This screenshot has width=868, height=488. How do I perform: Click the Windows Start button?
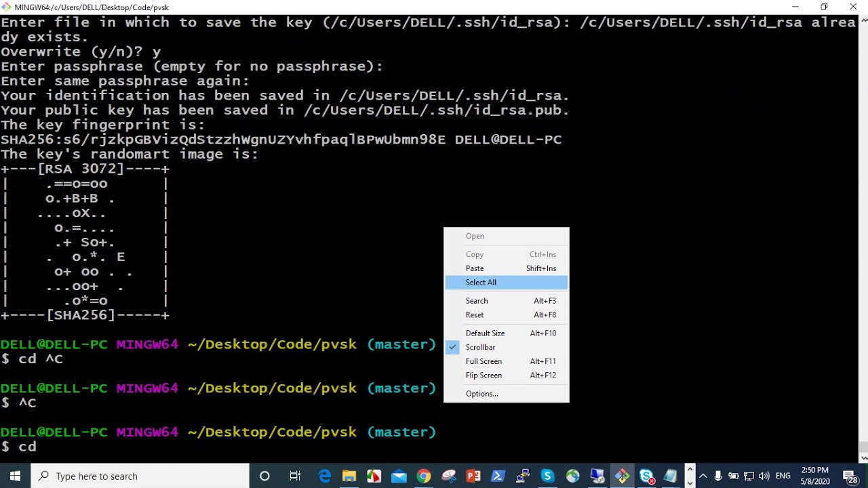pyautogui.click(x=14, y=476)
